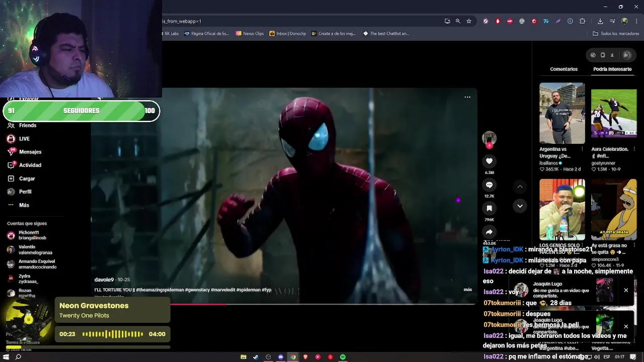Open the Chrome profile avatar
This screenshot has width=644, height=362.
click(x=624, y=21)
